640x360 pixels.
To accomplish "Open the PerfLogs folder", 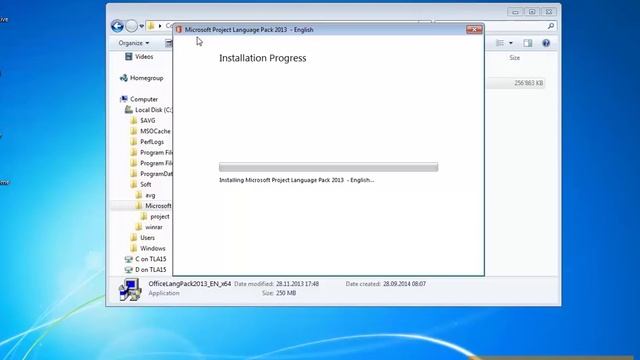I will 152,142.
